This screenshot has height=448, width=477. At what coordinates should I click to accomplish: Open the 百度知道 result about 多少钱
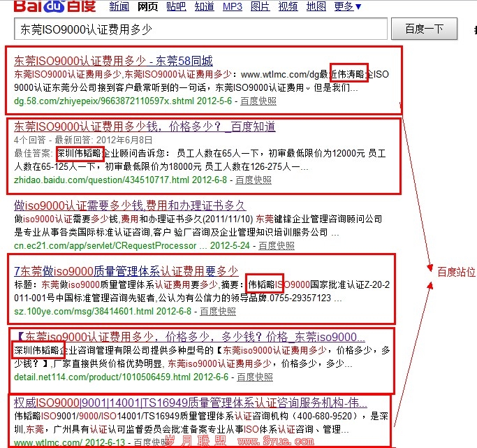click(145, 127)
